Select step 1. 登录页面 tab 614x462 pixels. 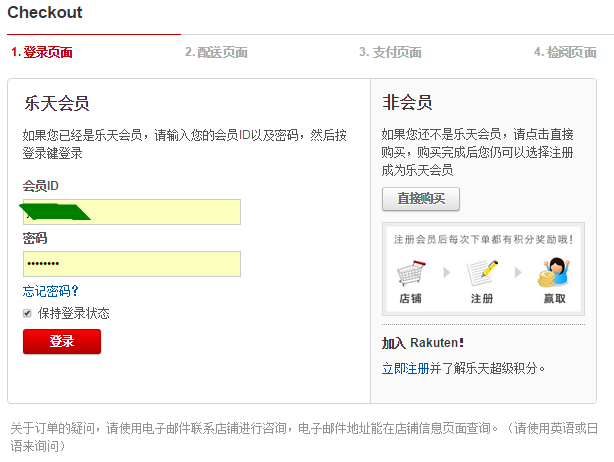[42, 52]
